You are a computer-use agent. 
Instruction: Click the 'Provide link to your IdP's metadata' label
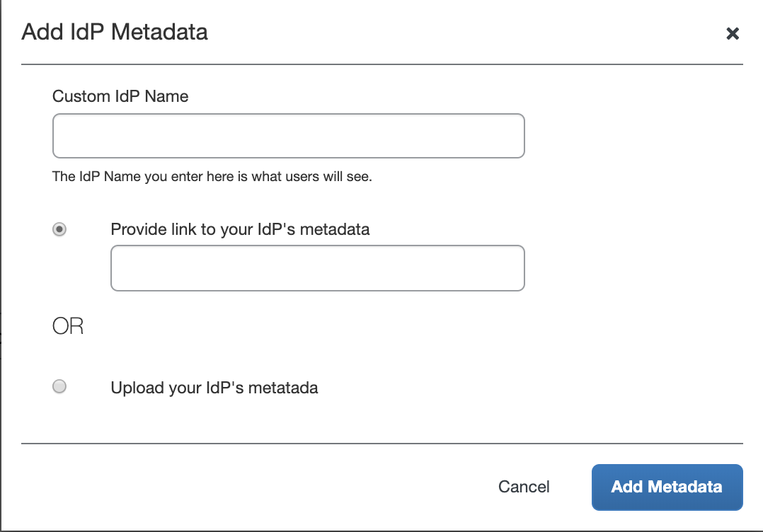240,229
